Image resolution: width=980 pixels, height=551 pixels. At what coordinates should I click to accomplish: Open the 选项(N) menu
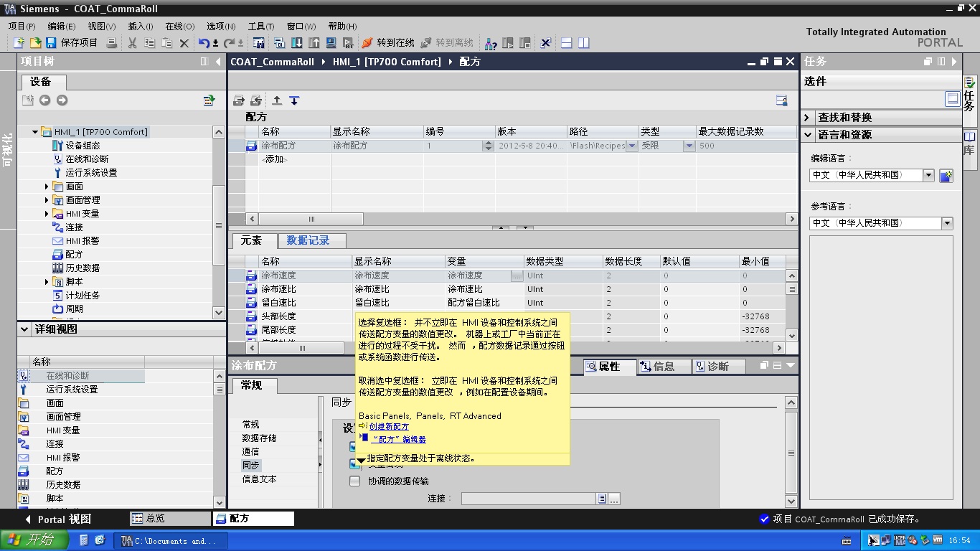(221, 26)
